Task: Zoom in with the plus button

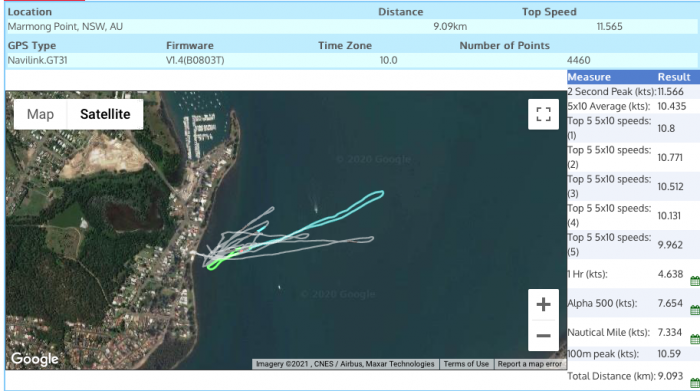Action: [543, 304]
